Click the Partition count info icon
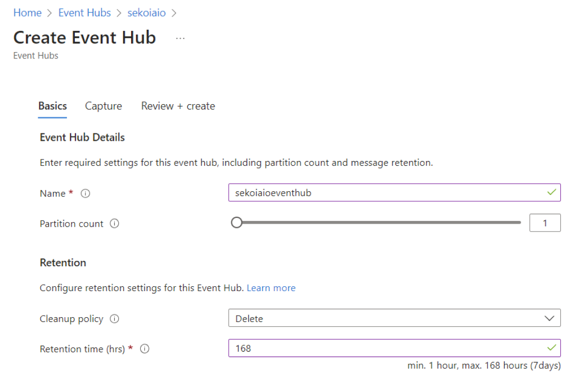 pos(114,224)
